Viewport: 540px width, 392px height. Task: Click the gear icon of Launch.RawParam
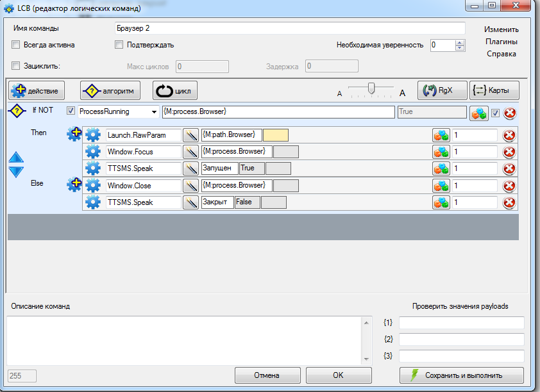pyautogui.click(x=93, y=135)
